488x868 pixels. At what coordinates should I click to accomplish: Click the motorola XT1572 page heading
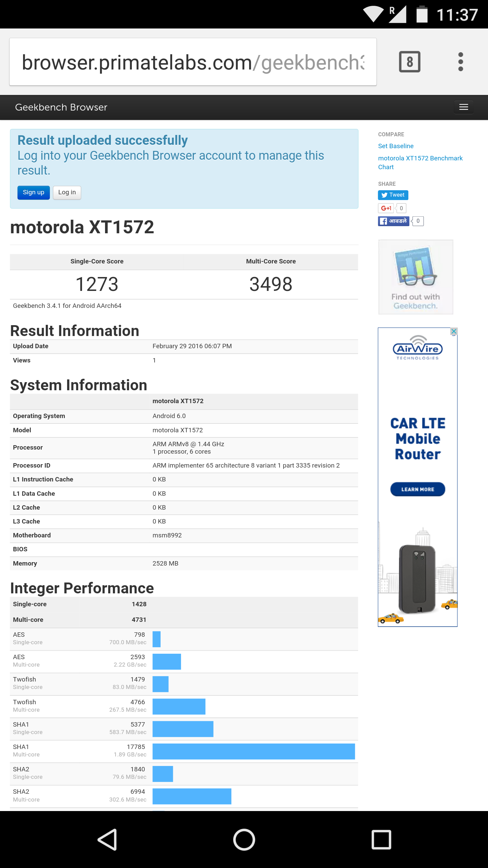coord(82,227)
